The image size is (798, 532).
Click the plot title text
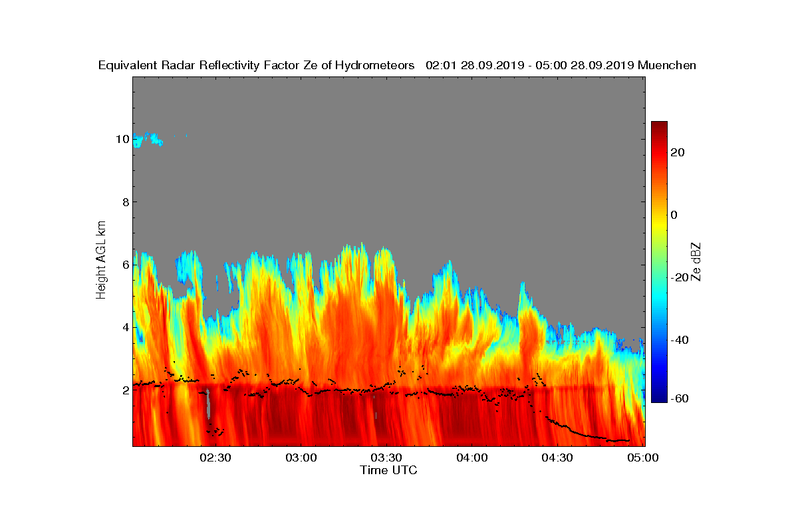pos(397,65)
